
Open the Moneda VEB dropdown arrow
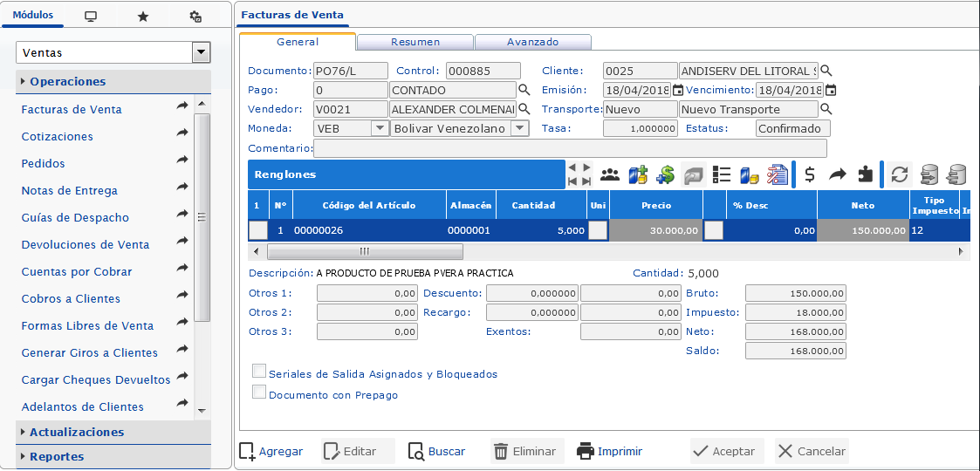pos(380,128)
